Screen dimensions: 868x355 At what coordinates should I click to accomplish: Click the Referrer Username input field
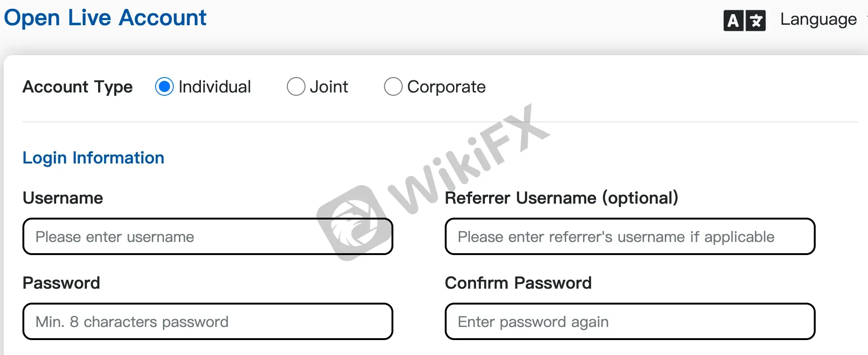point(630,236)
